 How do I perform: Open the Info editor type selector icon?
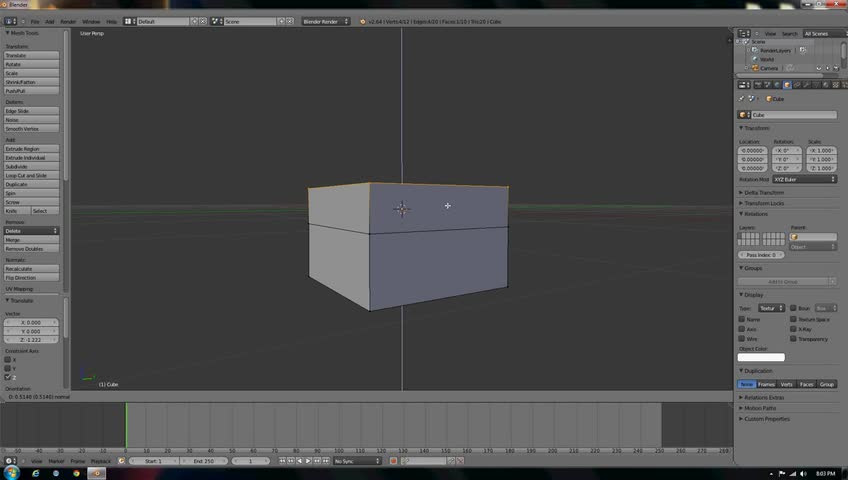[10, 22]
